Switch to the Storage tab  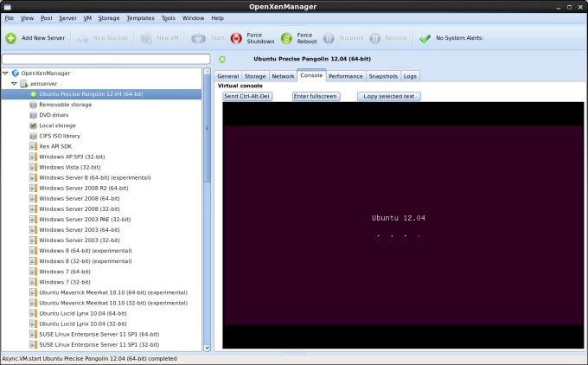(255, 76)
